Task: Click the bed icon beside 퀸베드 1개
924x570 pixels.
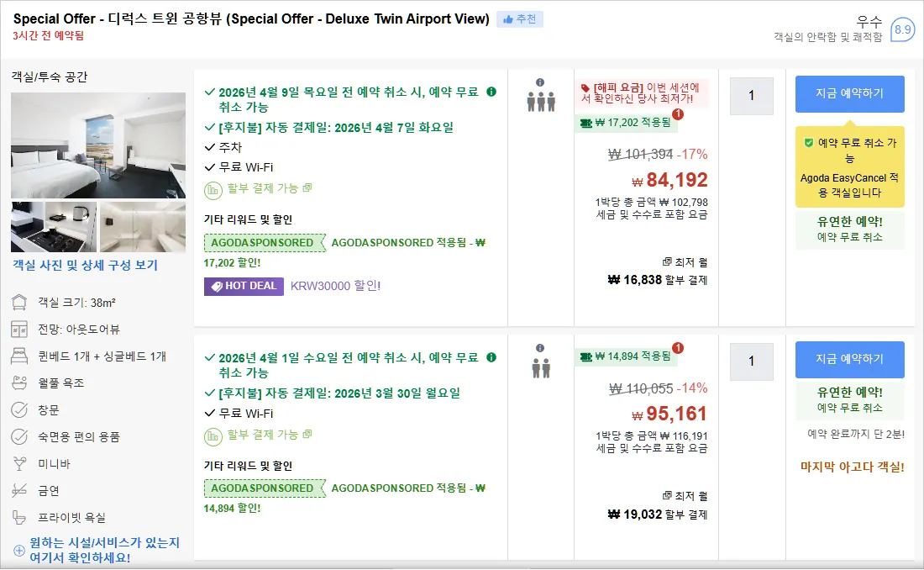Action: tap(19, 356)
